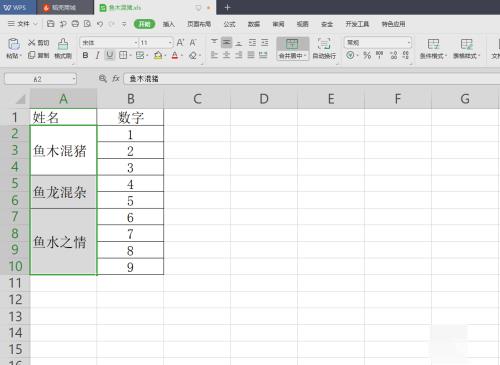Open Conditional Formatting icon
Screen dimensions: 500x365
433,44
